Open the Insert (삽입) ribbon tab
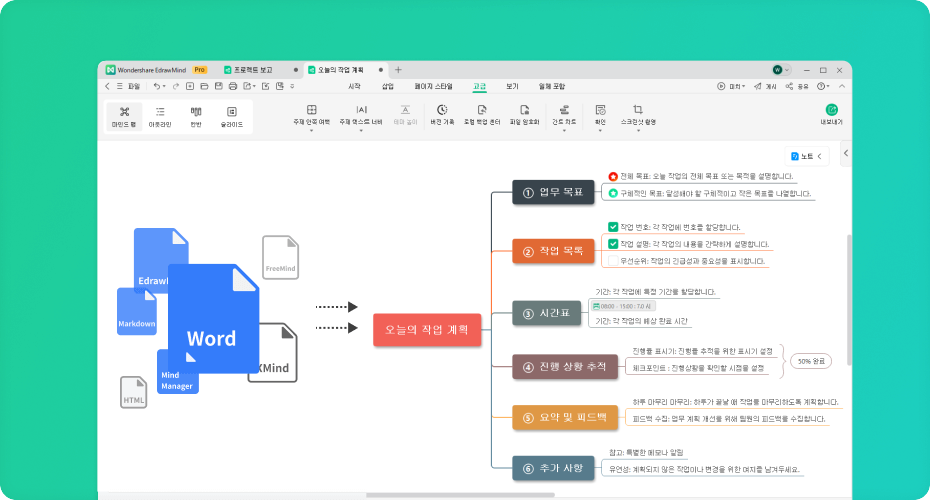Viewport: 930px width, 500px height. pyautogui.click(x=387, y=87)
